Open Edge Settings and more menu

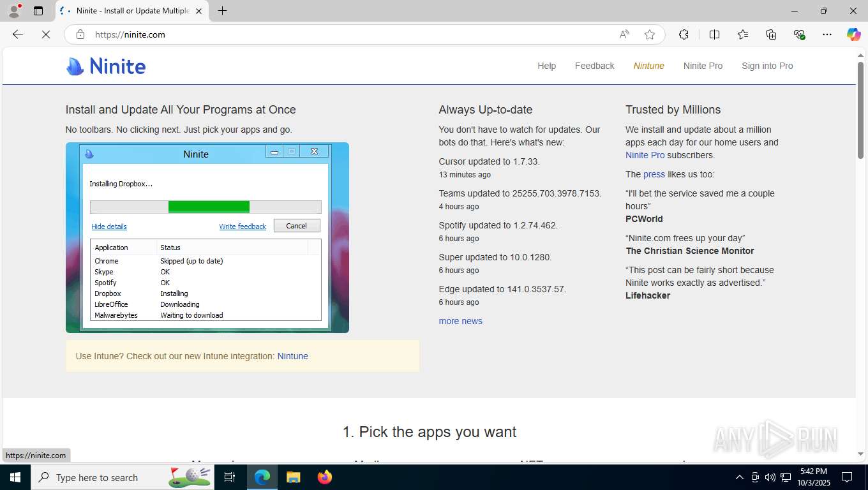(x=827, y=34)
